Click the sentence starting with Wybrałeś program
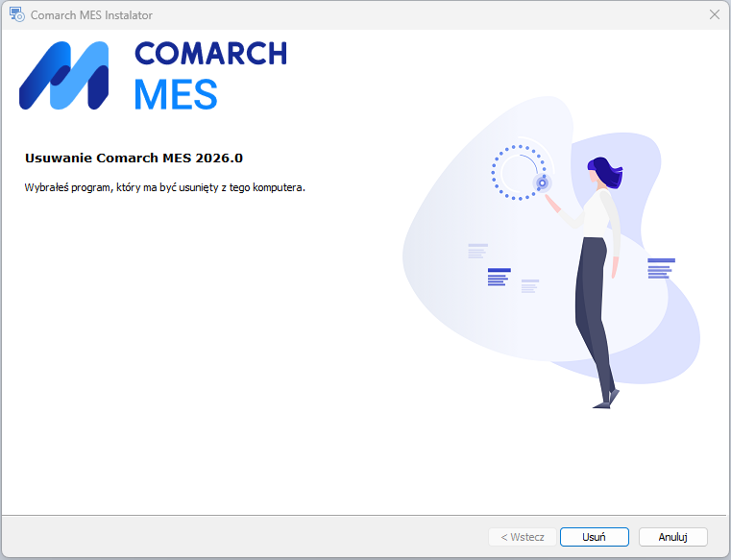This screenshot has width=731, height=560. 164,187
